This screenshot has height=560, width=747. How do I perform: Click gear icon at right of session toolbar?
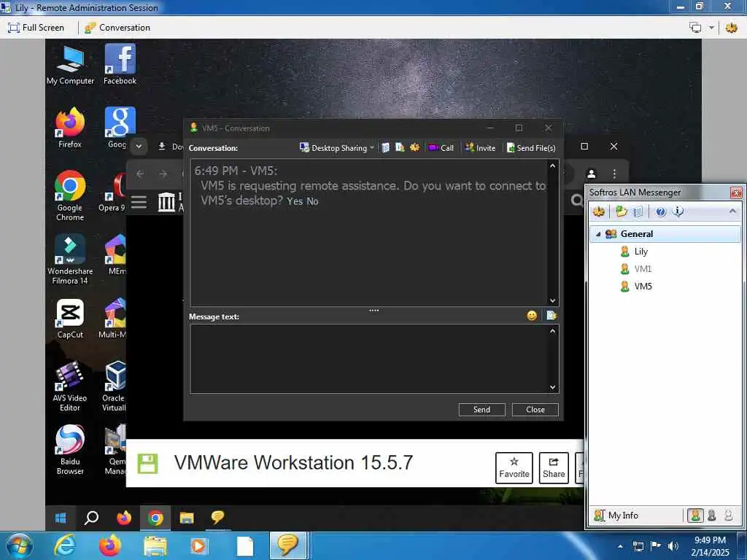coord(731,28)
